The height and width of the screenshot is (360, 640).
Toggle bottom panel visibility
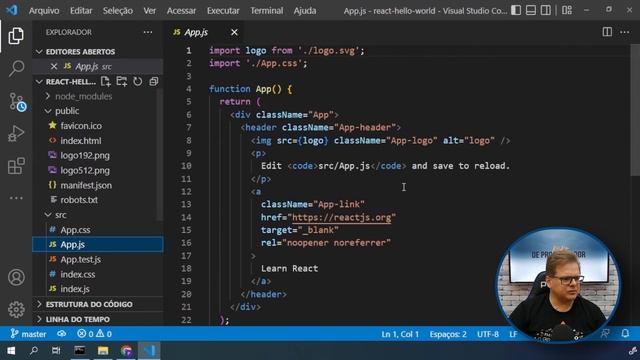pyautogui.click(x=531, y=10)
